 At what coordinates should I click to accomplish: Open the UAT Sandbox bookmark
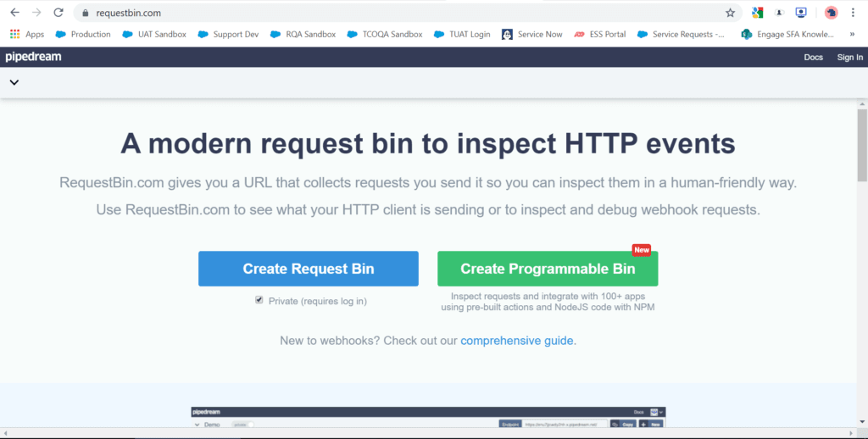154,34
